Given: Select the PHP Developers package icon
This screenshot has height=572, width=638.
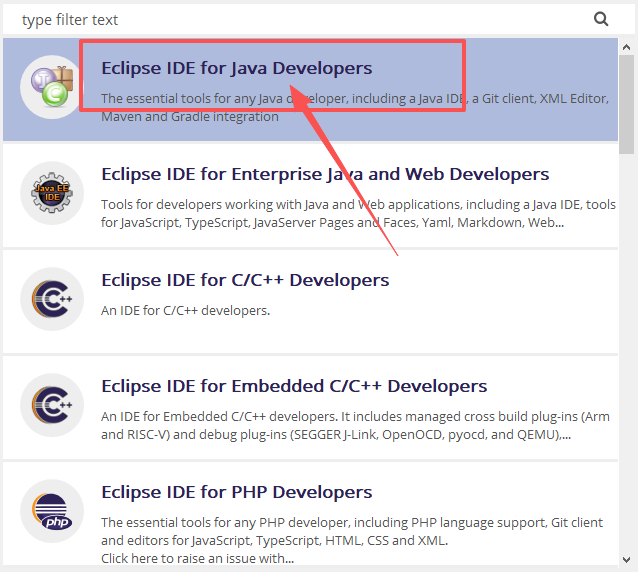Looking at the screenshot, I should point(52,511).
